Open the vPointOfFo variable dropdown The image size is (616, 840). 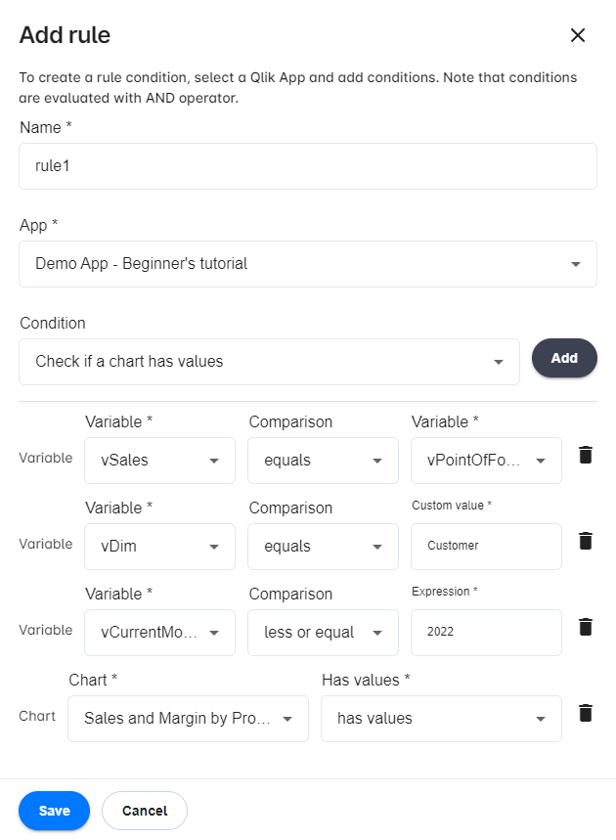(x=486, y=461)
